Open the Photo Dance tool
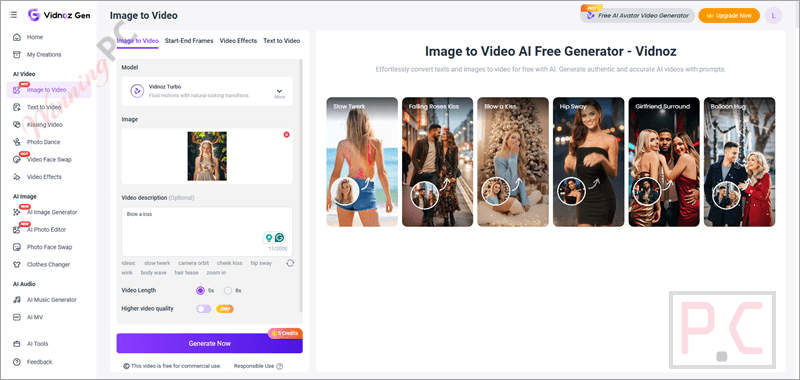 click(43, 142)
